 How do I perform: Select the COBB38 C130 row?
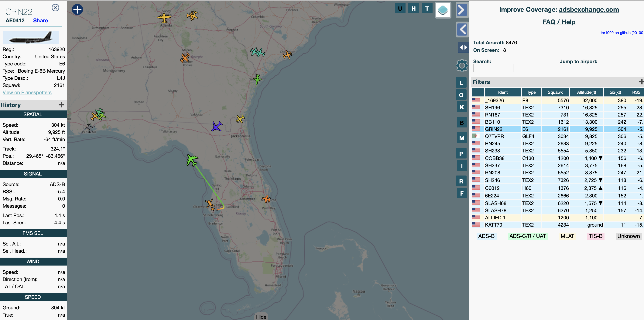(558, 158)
